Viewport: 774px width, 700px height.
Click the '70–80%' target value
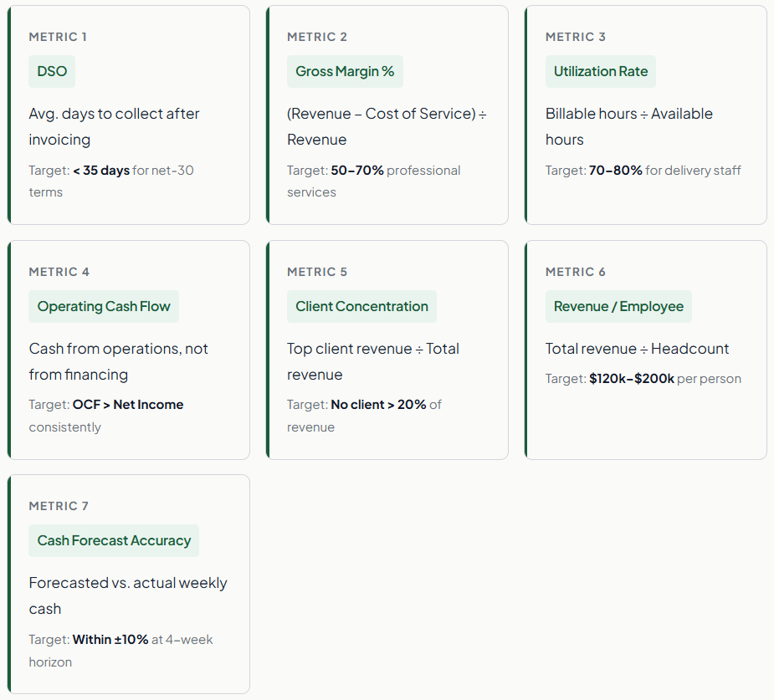click(x=616, y=171)
